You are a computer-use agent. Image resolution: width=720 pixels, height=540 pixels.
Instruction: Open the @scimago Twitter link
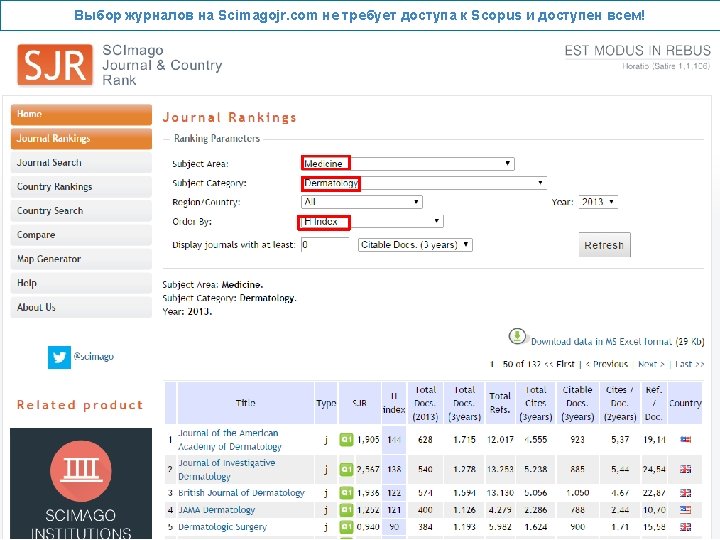94,356
